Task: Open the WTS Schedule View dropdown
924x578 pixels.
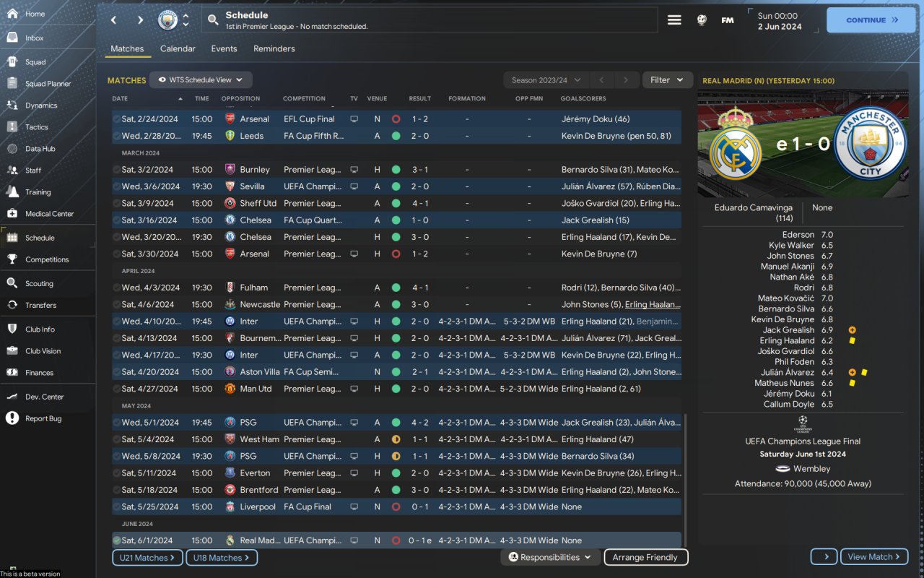Action: (x=201, y=80)
